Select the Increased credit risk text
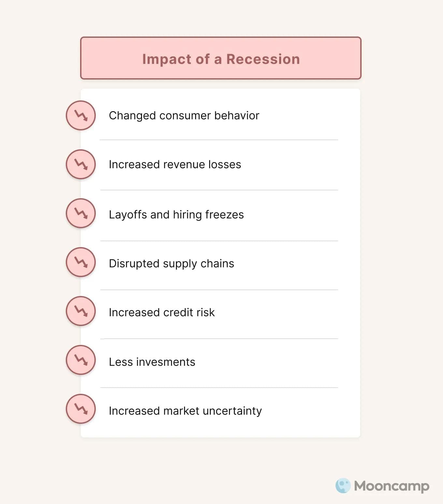 (162, 313)
